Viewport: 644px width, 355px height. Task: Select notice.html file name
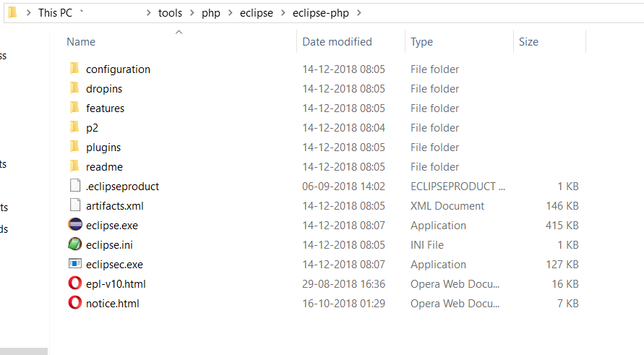(x=113, y=304)
